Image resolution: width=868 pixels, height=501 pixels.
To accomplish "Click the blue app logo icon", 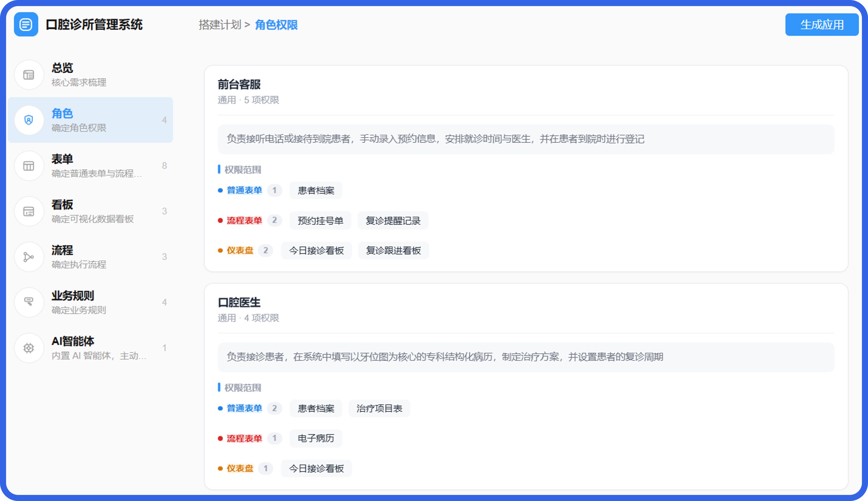I will 26,24.
